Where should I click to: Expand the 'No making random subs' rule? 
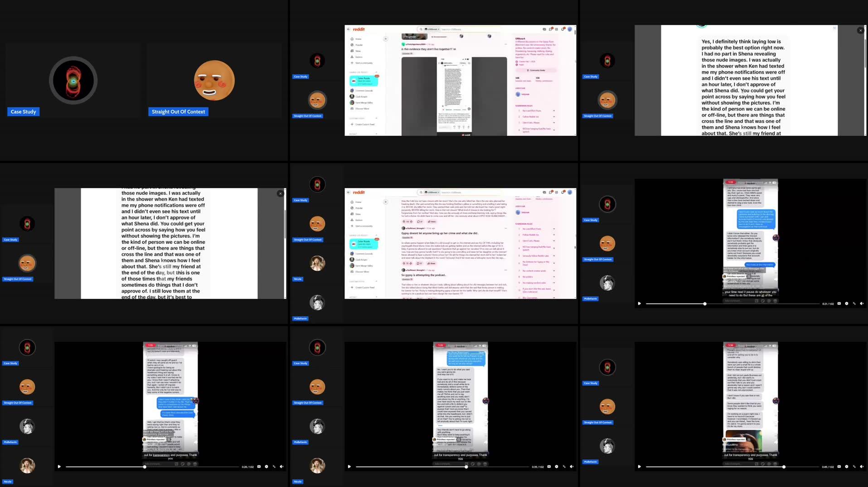pyautogui.click(x=553, y=283)
